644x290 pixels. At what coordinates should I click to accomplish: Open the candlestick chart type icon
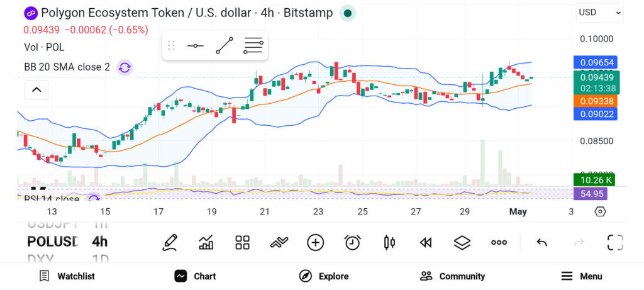click(389, 242)
